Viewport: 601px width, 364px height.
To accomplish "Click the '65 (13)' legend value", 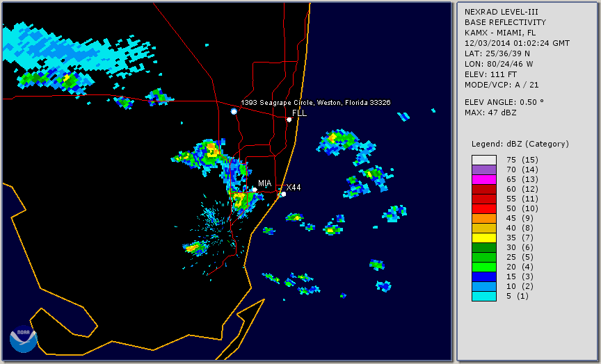I will pyautogui.click(x=522, y=179).
